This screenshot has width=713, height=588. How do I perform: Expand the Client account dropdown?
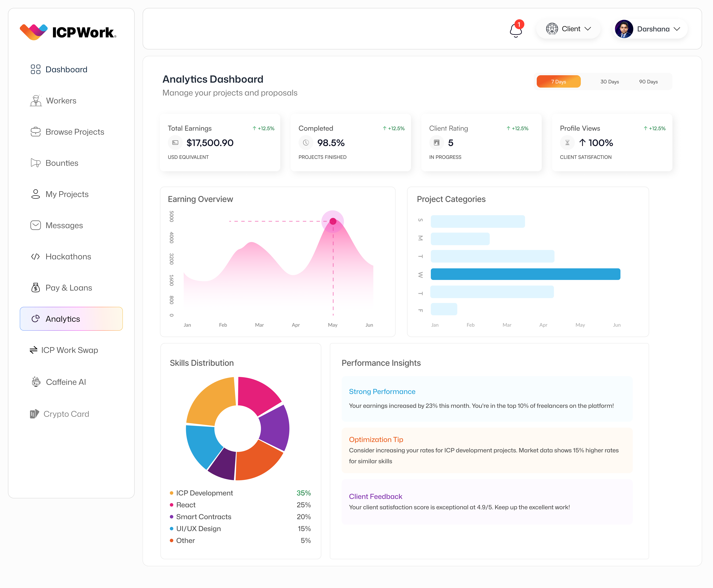[x=568, y=29]
